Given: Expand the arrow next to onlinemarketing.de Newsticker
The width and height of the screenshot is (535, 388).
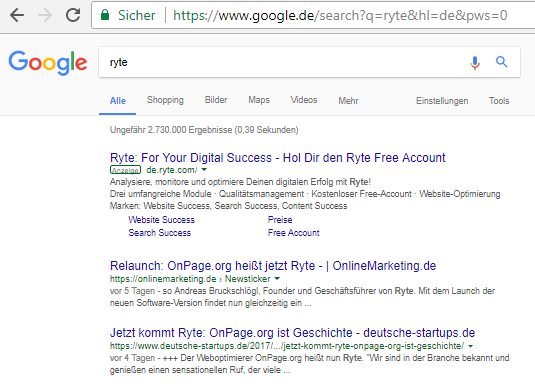Looking at the screenshot, I should pyautogui.click(x=277, y=279).
